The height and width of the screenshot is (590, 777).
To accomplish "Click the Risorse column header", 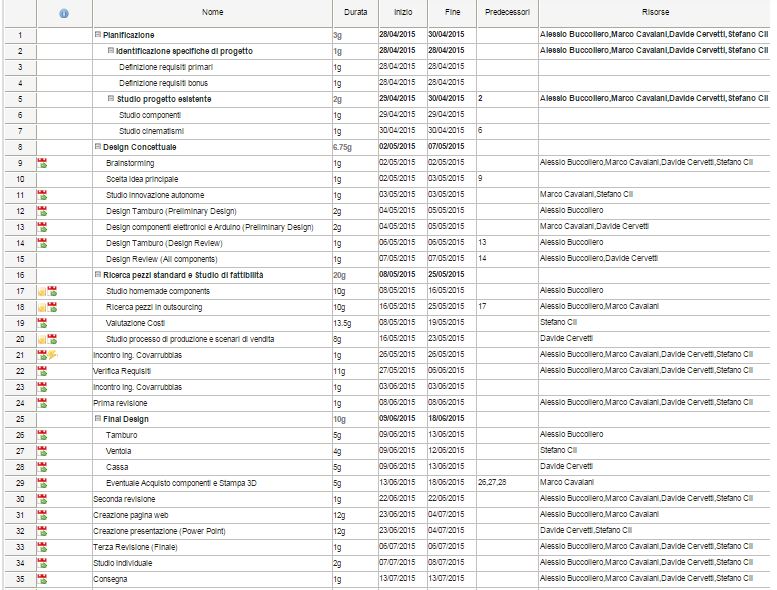I will click(655, 12).
